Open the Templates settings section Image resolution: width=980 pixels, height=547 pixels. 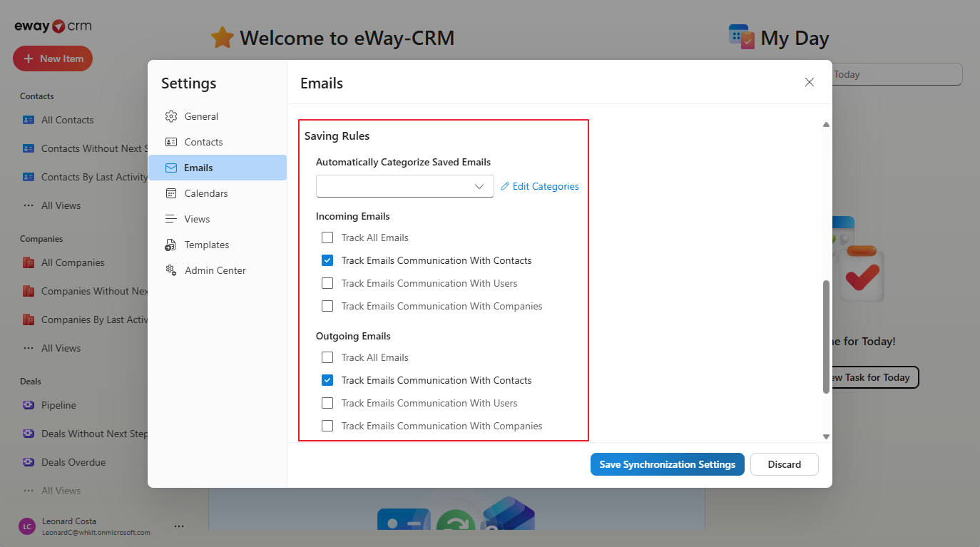[x=218, y=245]
